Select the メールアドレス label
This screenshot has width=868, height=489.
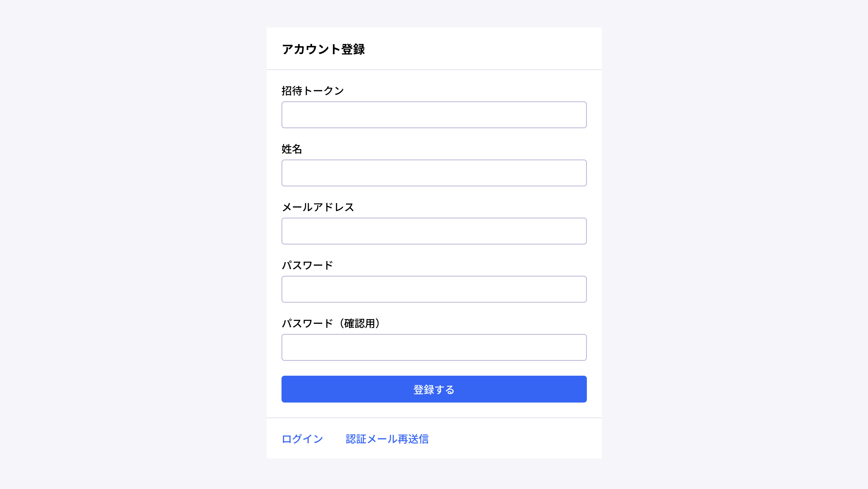coord(318,207)
